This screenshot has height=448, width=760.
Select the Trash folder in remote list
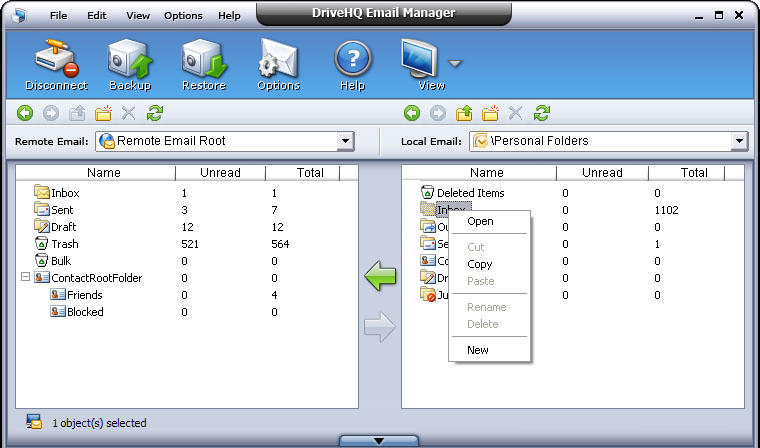(x=64, y=244)
